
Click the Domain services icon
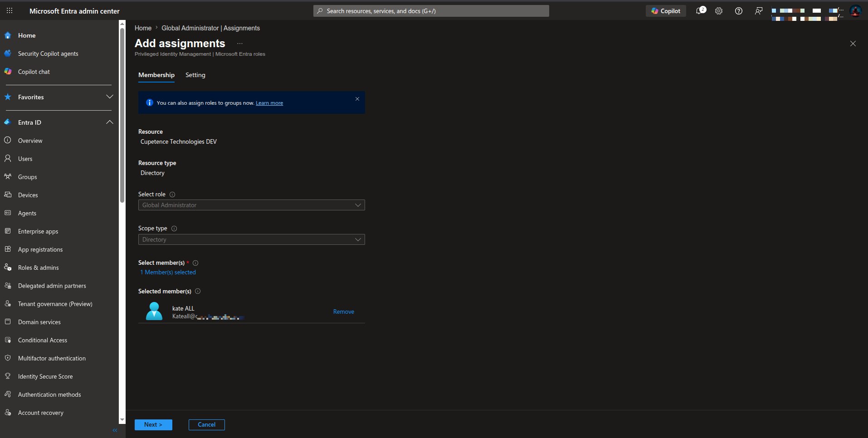(8, 322)
